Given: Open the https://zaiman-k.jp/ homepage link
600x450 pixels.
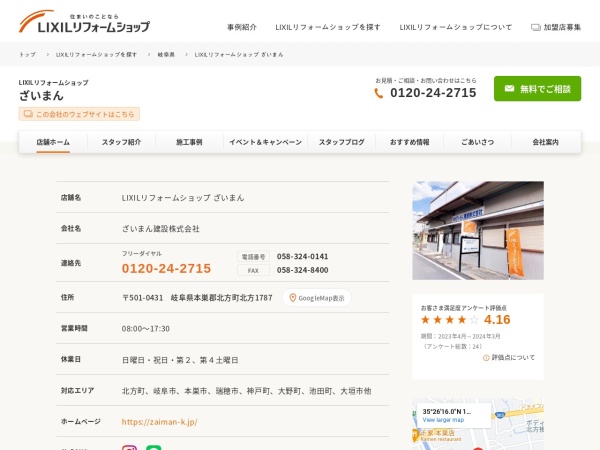Looking at the screenshot, I should (x=160, y=422).
